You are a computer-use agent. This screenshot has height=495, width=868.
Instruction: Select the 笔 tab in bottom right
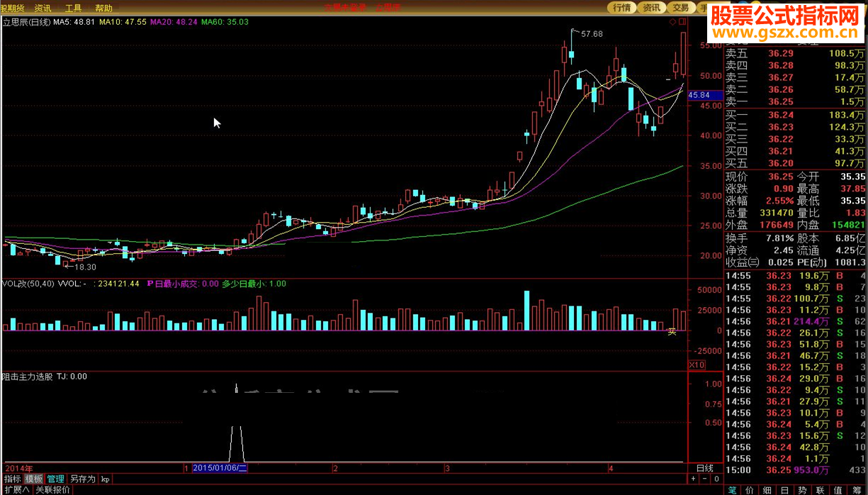(x=732, y=489)
